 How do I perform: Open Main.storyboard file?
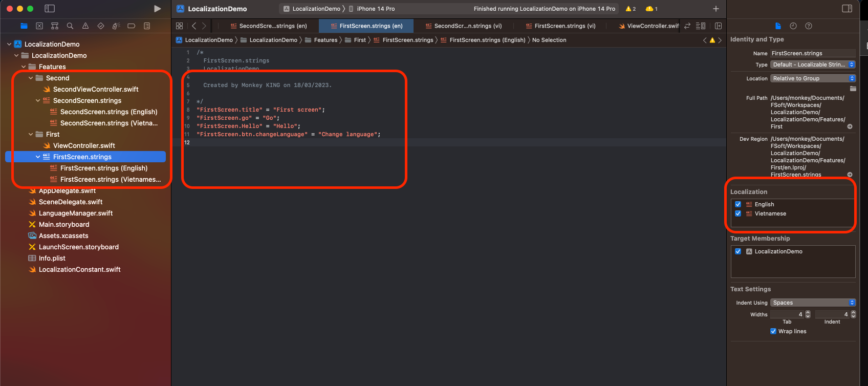(59, 224)
